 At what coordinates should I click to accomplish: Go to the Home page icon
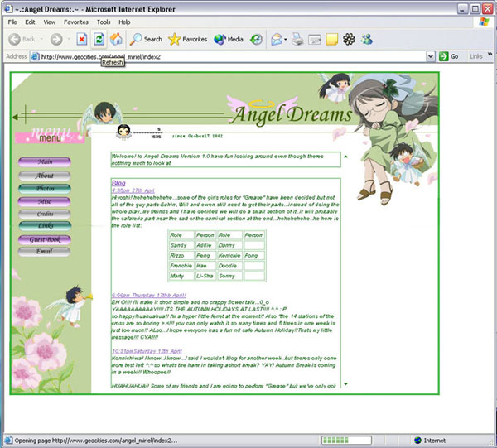pos(116,39)
